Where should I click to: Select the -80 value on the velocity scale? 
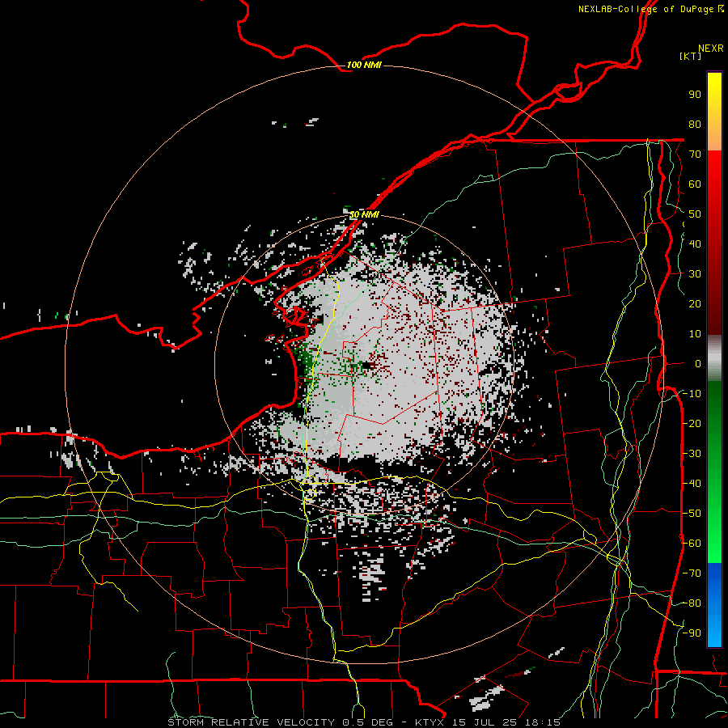(692, 603)
